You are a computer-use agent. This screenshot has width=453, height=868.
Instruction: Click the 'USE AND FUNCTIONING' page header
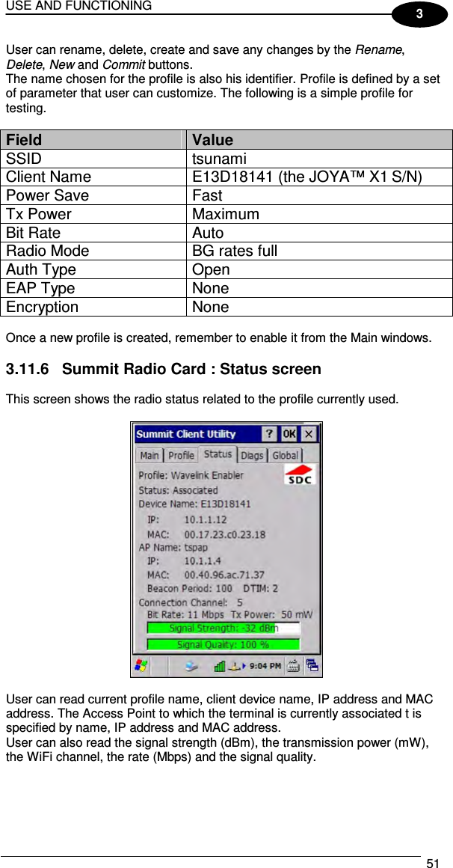pos(78,5)
